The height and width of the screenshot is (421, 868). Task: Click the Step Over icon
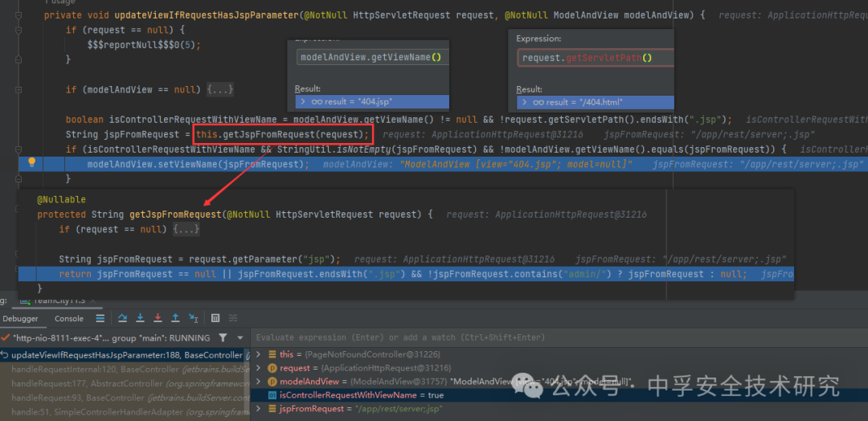[x=123, y=318]
